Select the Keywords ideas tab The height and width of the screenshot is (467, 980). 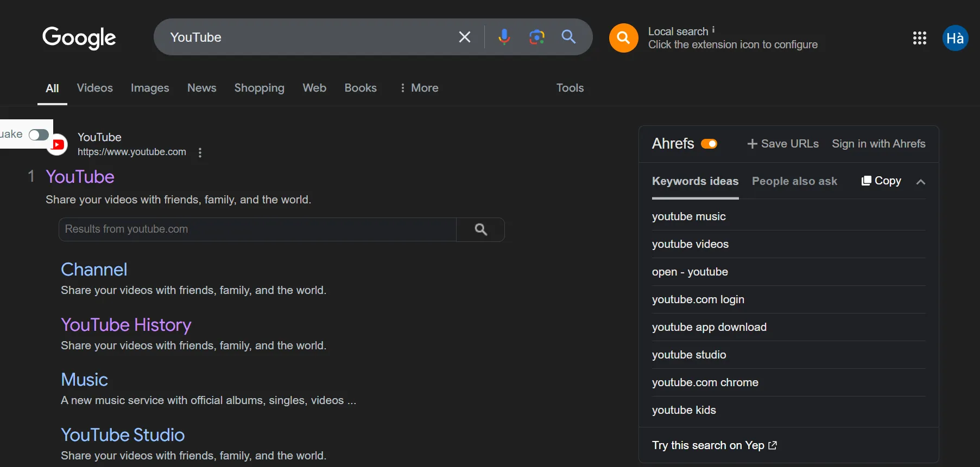[x=696, y=181]
